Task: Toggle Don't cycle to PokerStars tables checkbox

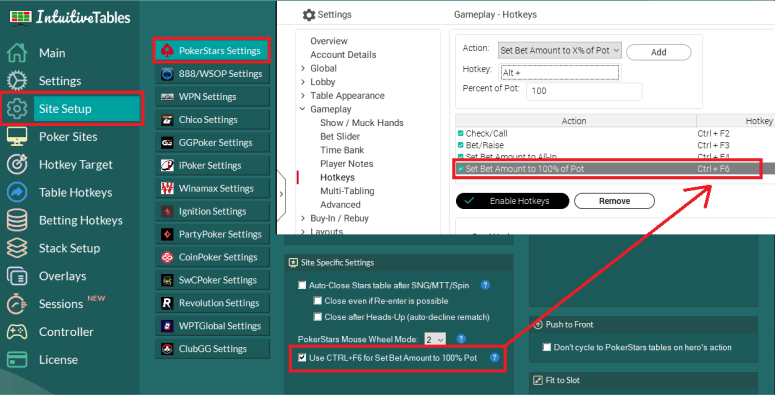Action: (x=547, y=347)
